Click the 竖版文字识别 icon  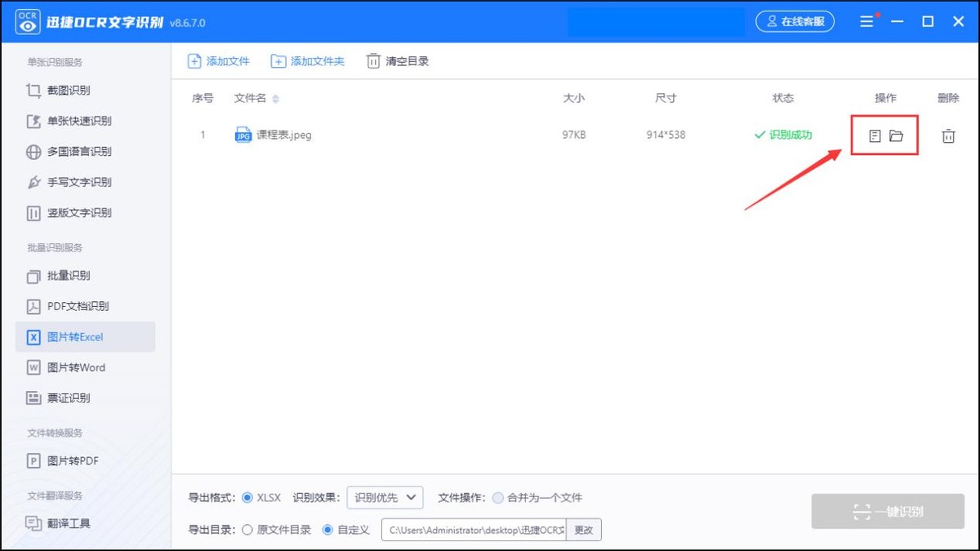coord(33,213)
